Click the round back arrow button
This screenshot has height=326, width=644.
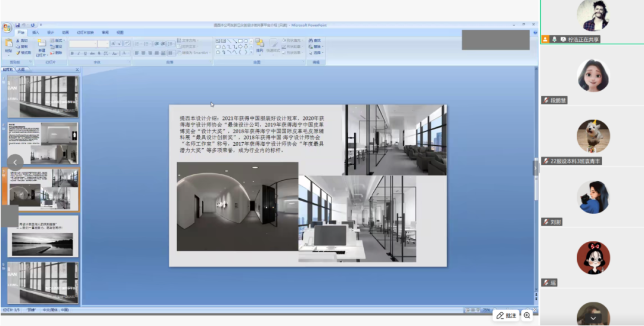coord(15,162)
